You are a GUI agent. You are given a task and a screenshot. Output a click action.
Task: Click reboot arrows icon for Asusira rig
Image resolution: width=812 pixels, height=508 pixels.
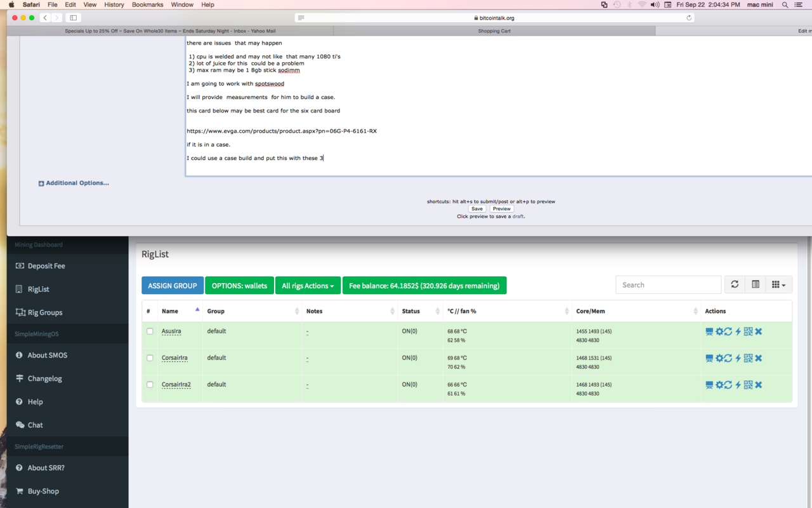point(728,331)
